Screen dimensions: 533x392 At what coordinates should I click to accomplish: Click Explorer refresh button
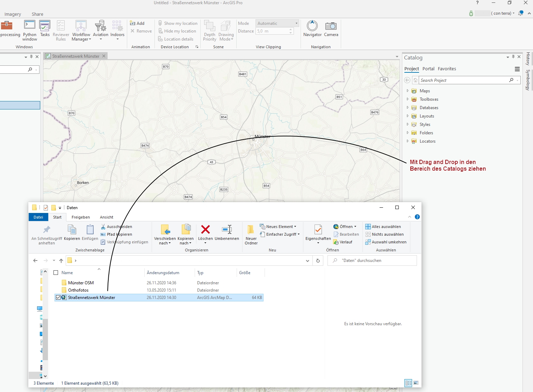[x=318, y=261]
